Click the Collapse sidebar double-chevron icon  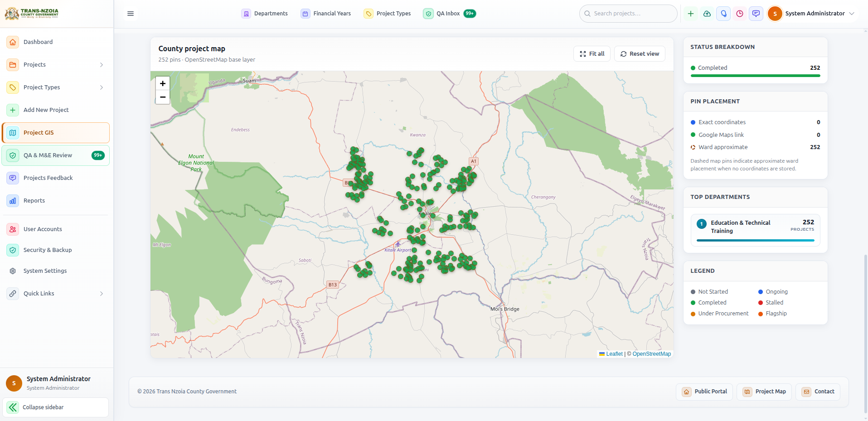pos(13,407)
